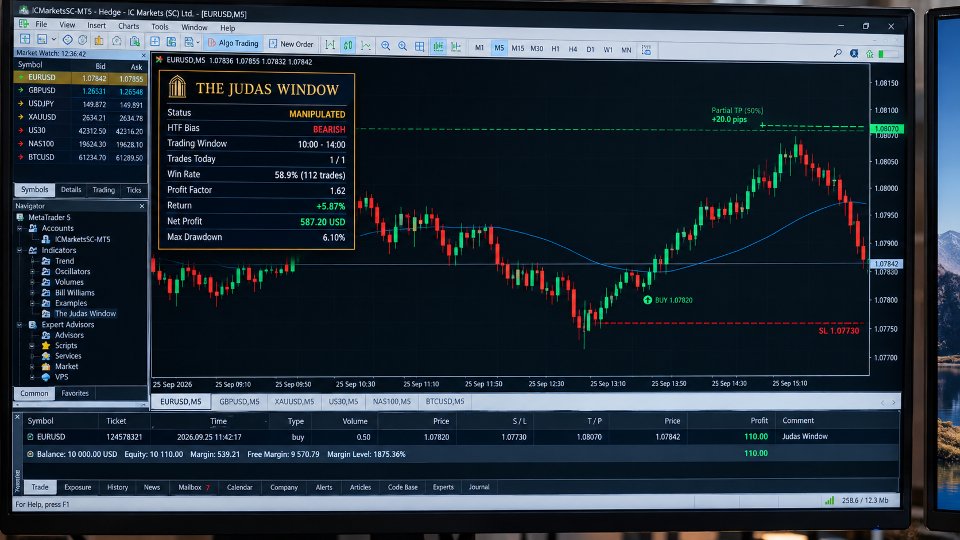The width and height of the screenshot is (960, 540).
Task: Open the Journal tab in Toolbox
Action: click(479, 487)
